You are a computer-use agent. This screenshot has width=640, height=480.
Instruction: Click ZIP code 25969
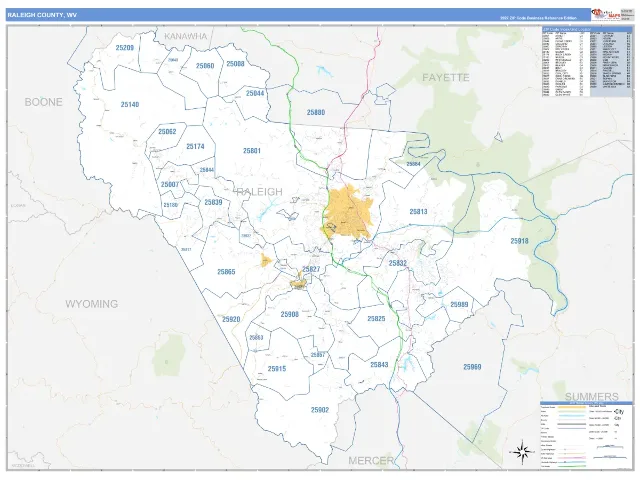(472, 367)
